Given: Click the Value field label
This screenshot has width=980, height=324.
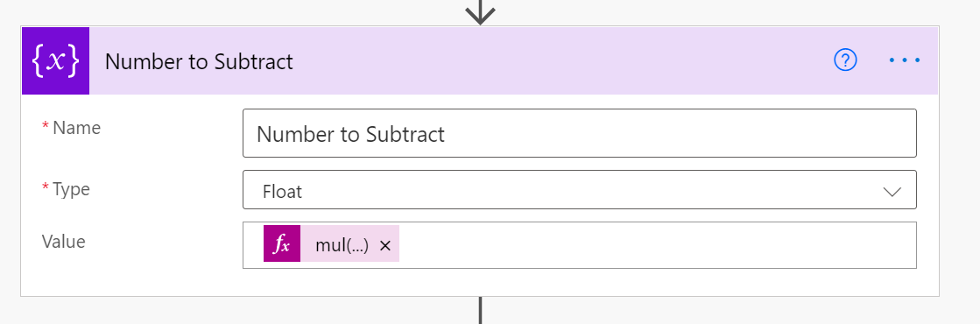Looking at the screenshot, I should (x=63, y=242).
